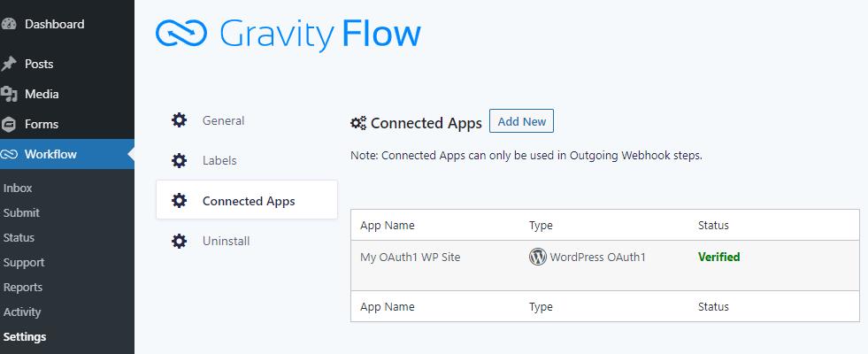This screenshot has width=868, height=354.
Task: Open the Submit submenu page
Action: pos(21,212)
